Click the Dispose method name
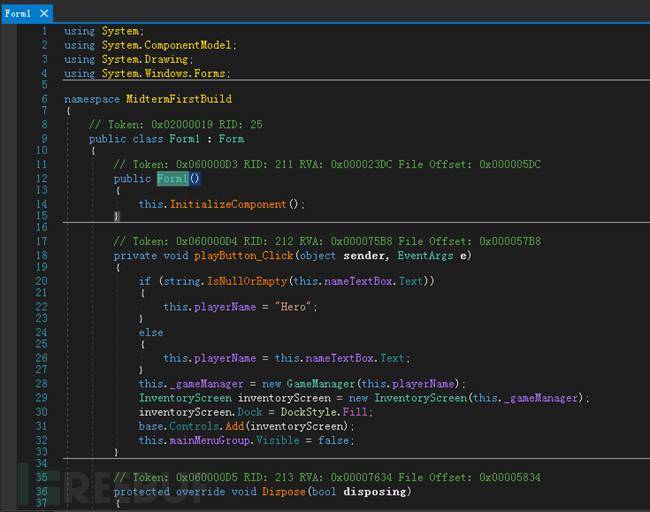Screen dimensions: 650x512 coord(284,492)
